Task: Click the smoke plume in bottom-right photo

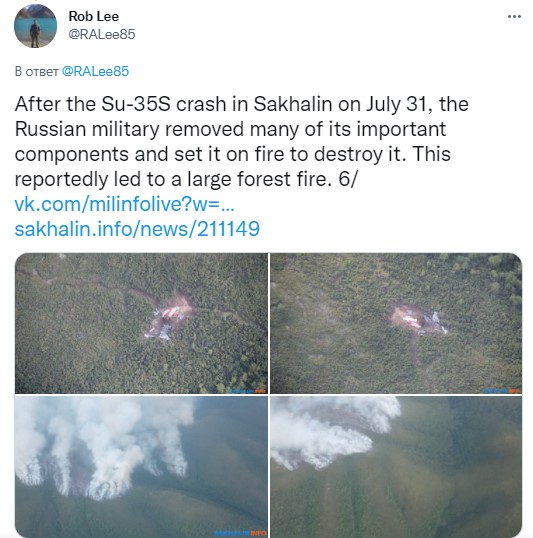Action: coord(329,432)
